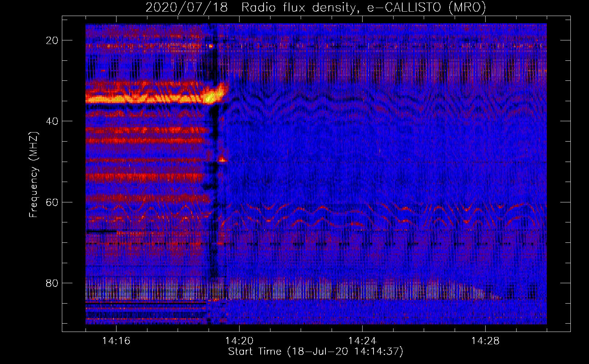Click the "Start Time (18-Jul-20 14:14:37)" axis label
The image size is (589, 364).
click(x=316, y=352)
